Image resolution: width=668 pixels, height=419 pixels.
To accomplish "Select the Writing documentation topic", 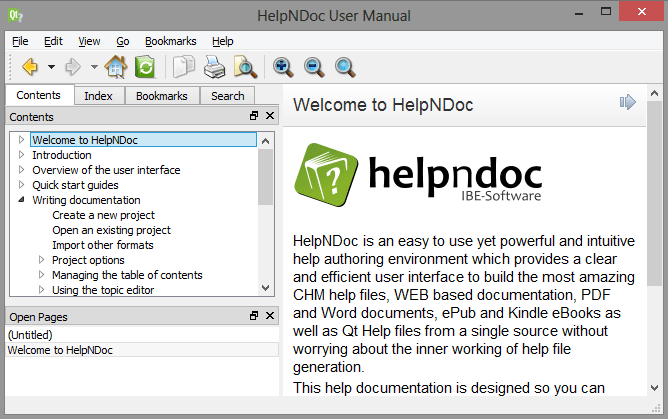I will [86, 200].
